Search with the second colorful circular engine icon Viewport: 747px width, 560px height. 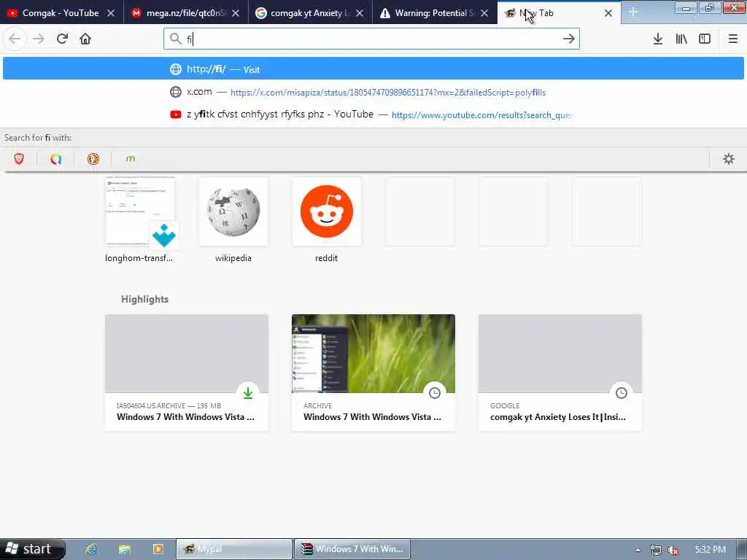(56, 158)
